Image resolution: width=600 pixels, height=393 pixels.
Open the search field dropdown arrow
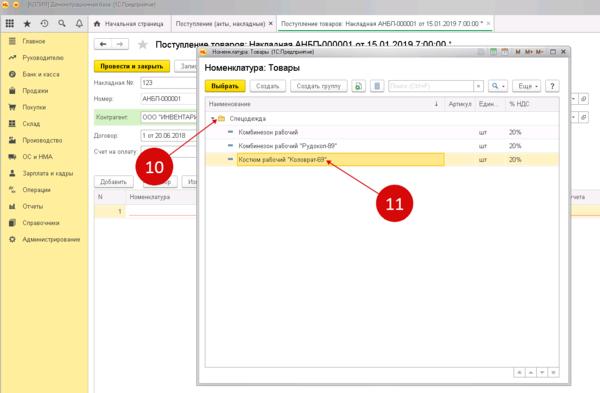point(478,86)
